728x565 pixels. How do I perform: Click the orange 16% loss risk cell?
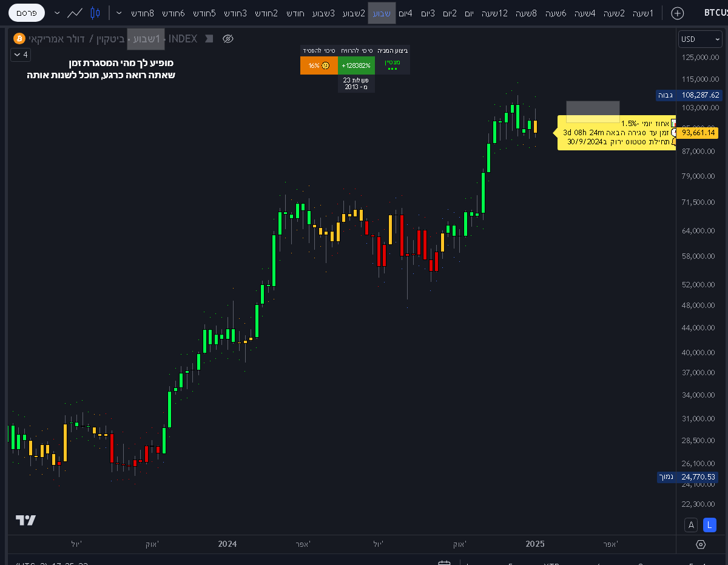click(x=318, y=65)
